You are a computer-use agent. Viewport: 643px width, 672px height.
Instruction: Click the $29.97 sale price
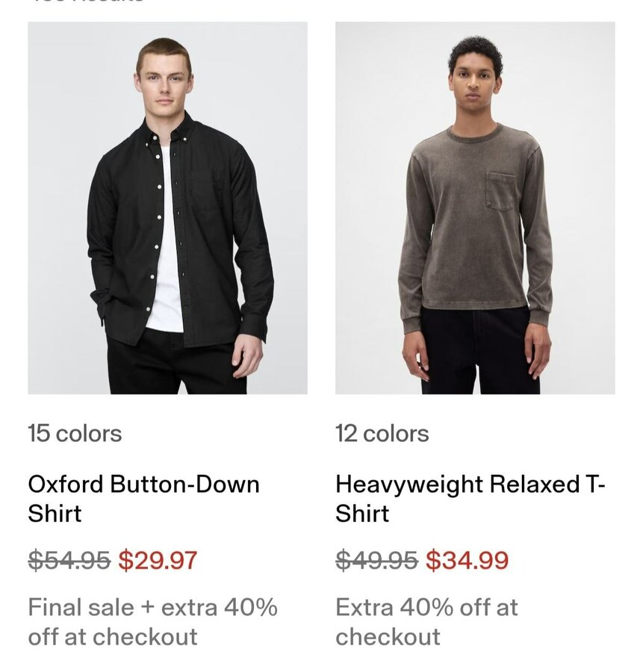pos(158,560)
